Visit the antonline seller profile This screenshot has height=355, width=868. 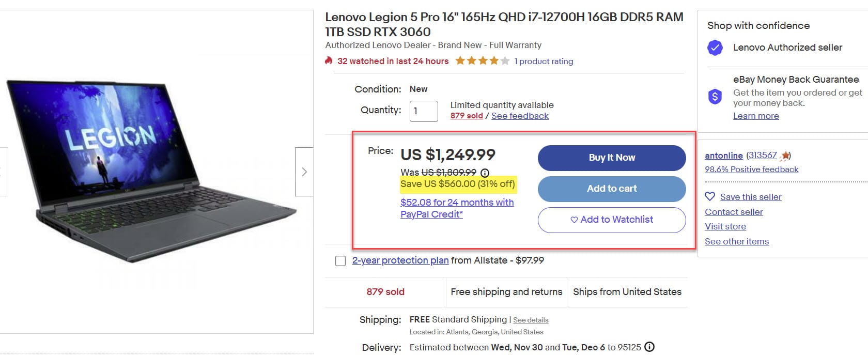tap(723, 156)
